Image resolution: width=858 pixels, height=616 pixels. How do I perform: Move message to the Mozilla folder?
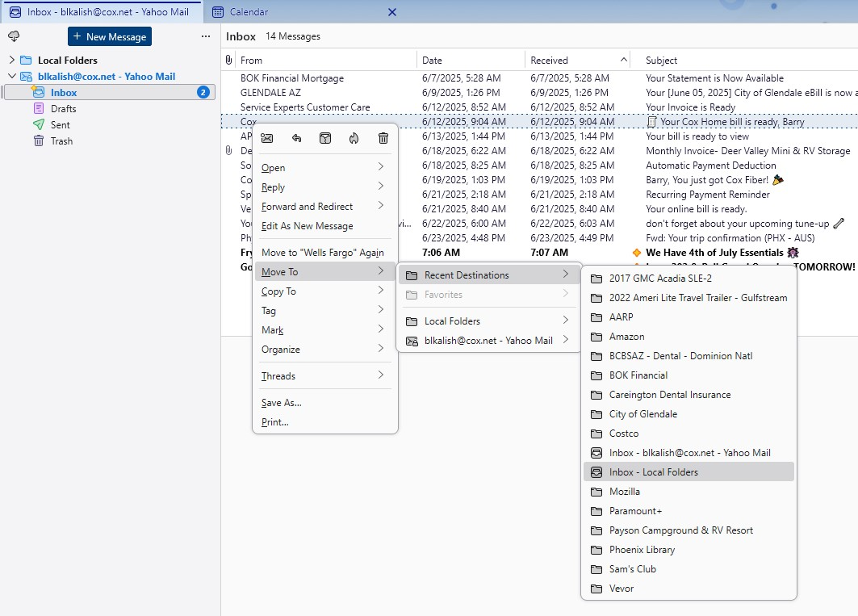(x=688, y=492)
